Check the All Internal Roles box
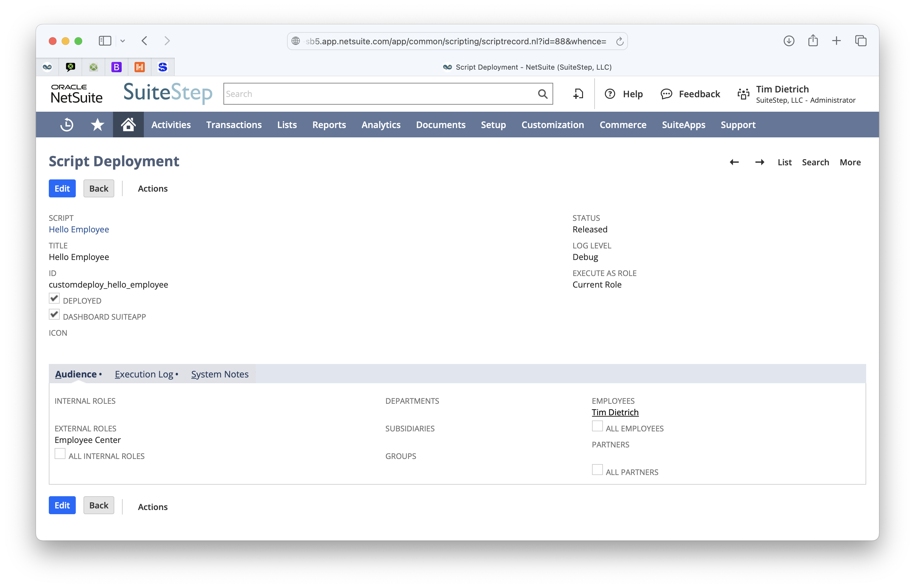Image resolution: width=915 pixels, height=588 pixels. (60, 454)
